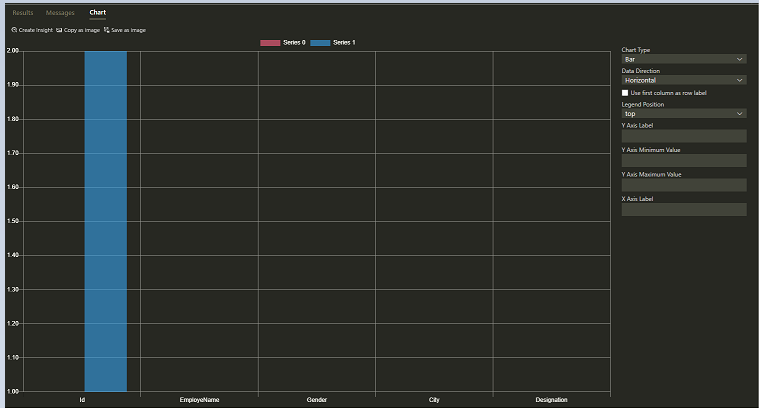Image resolution: width=759 pixels, height=408 pixels.
Task: Click the City x-axis label
Action: [434, 400]
